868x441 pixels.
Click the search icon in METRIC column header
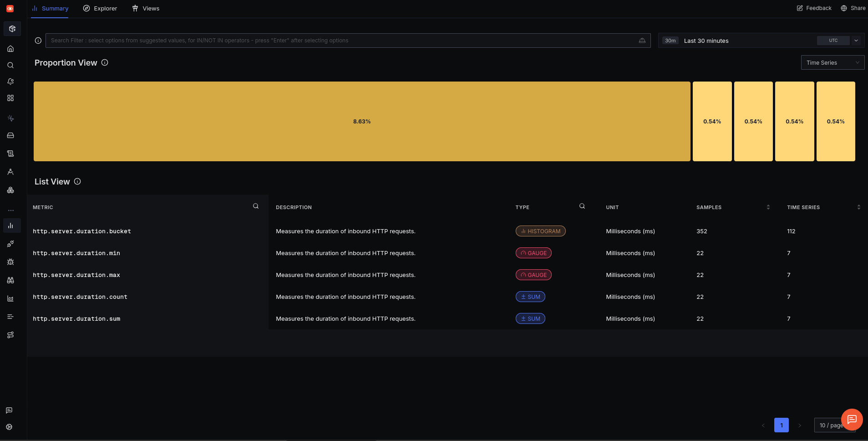(x=256, y=206)
